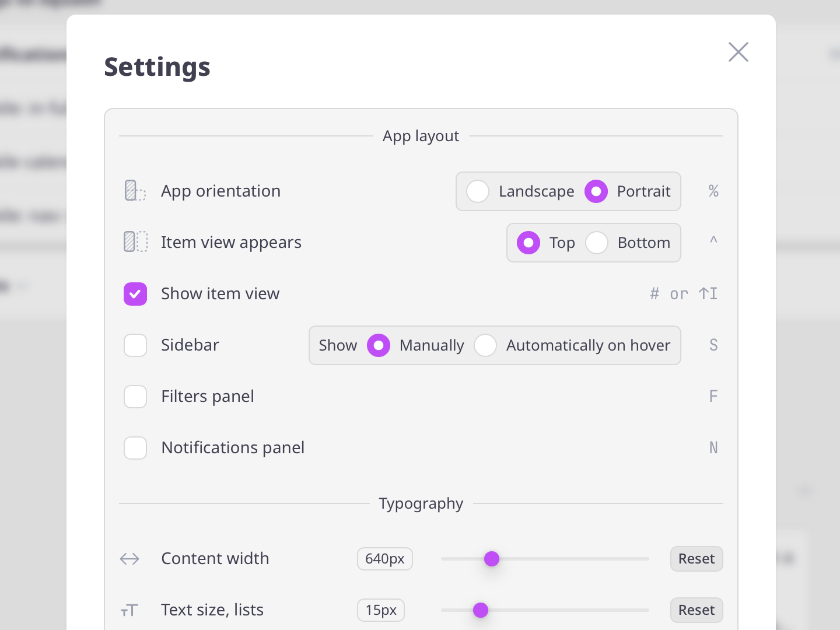Screen dimensions: 840x630
Task: Click the Content width slider handle
Action: click(492, 558)
